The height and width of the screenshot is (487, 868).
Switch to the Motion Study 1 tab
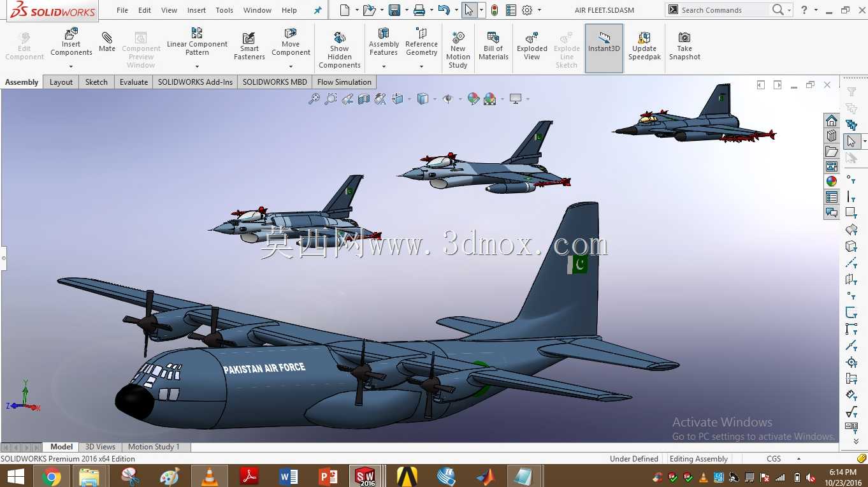pos(154,447)
